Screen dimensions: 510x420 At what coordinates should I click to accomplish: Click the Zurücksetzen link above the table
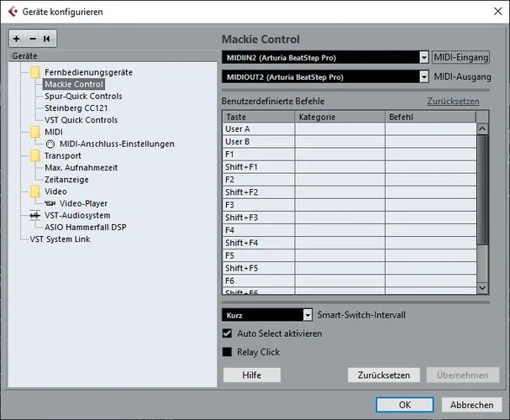tap(453, 101)
